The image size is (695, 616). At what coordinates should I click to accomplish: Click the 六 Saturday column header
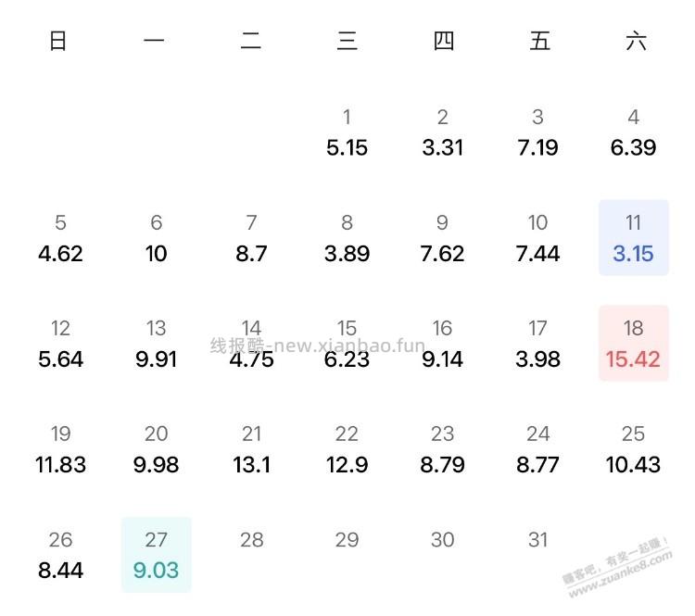(636, 41)
